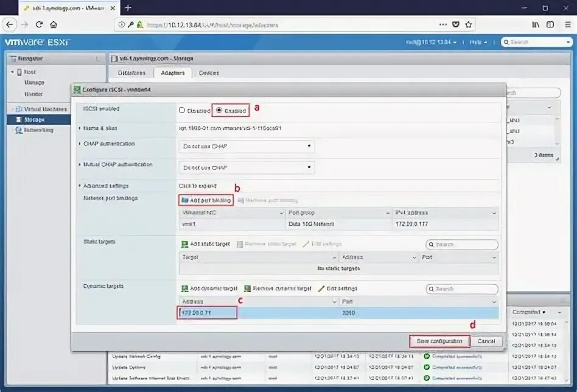577x392 pixels.
Task: Click the Dynamic targets search field
Action: 462,289
